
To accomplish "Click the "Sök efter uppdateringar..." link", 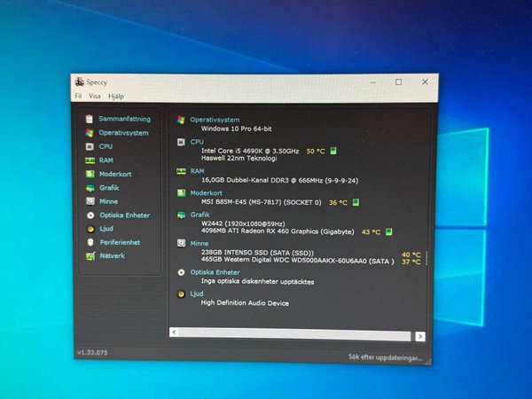I will pos(386,357).
